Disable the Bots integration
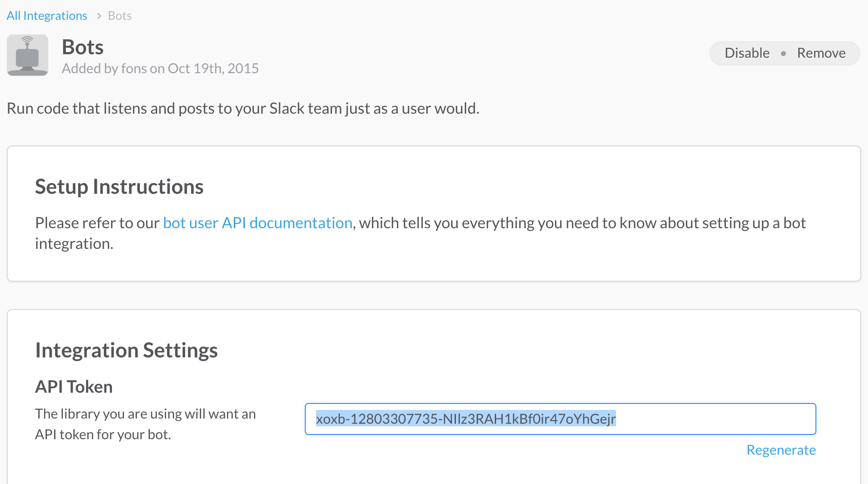The image size is (868, 484). click(x=747, y=53)
